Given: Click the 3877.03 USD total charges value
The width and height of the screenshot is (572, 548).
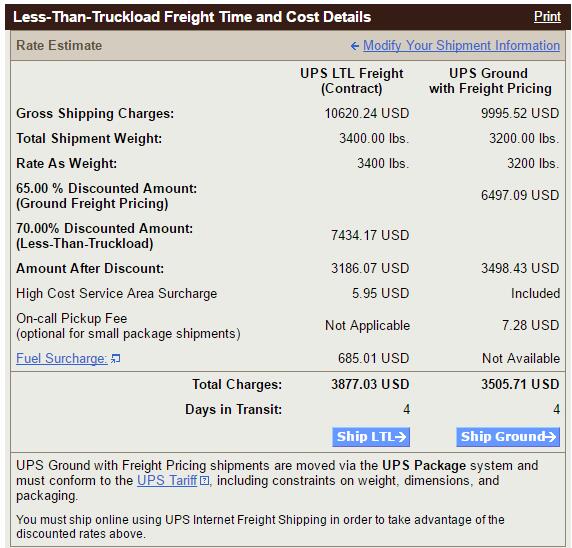Looking at the screenshot, I should [x=370, y=384].
